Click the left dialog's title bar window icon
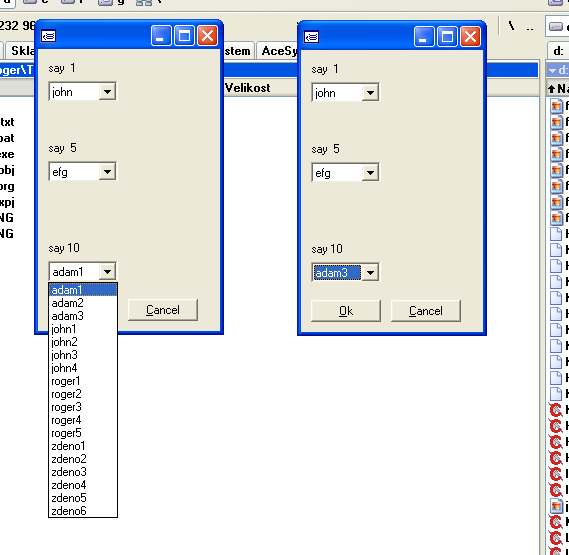 (x=48, y=36)
